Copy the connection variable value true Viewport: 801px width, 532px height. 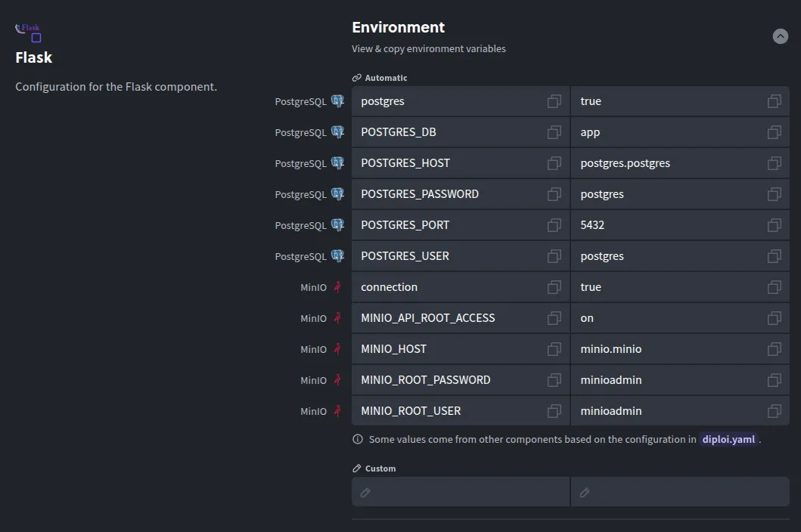click(x=774, y=287)
